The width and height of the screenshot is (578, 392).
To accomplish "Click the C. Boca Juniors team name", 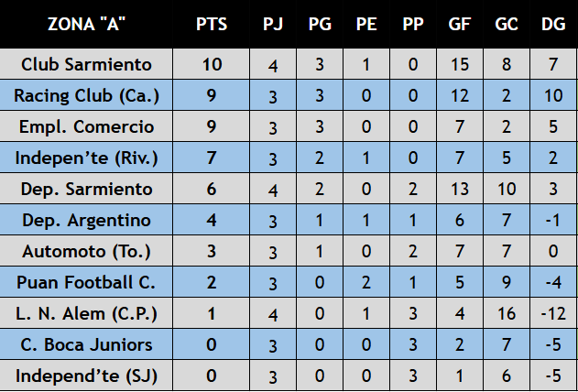I will (x=86, y=345).
